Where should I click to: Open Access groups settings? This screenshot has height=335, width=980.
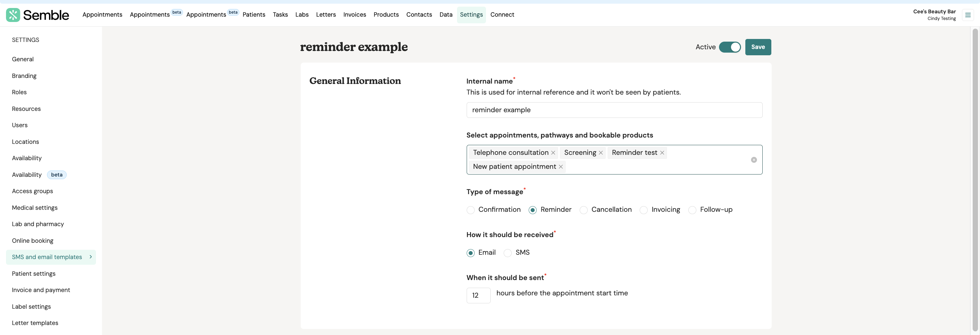pyautogui.click(x=32, y=191)
